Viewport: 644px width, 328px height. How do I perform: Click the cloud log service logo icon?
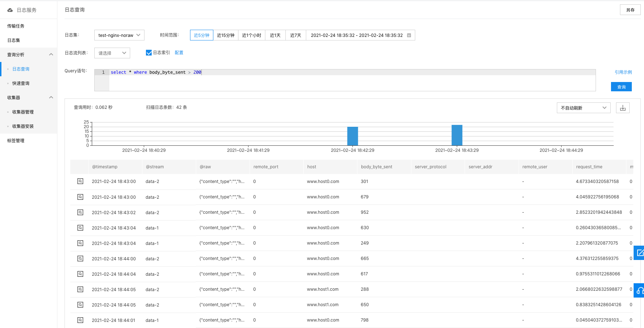[10, 10]
